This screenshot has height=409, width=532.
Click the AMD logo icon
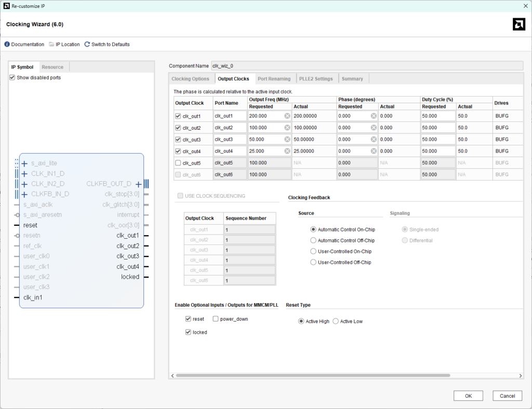pyautogui.click(x=519, y=24)
